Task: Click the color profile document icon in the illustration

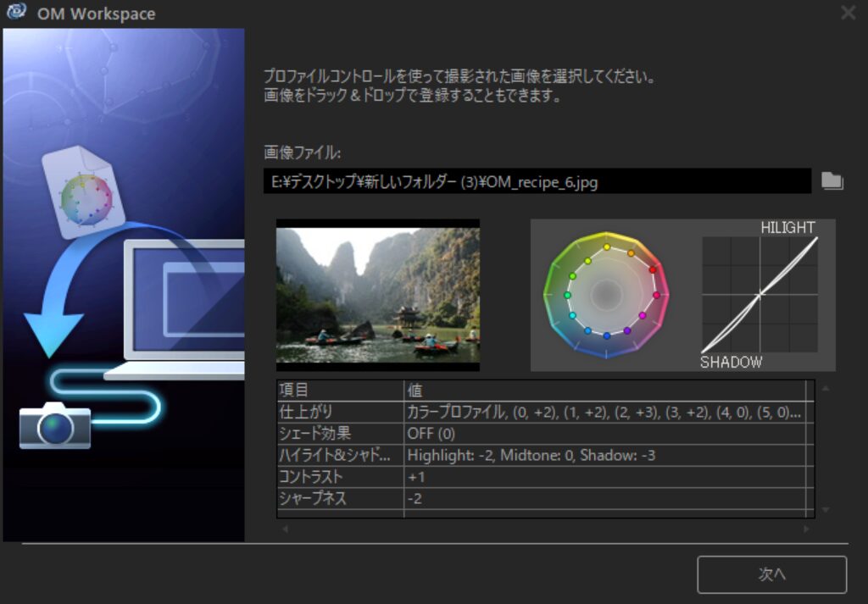Action: click(83, 192)
